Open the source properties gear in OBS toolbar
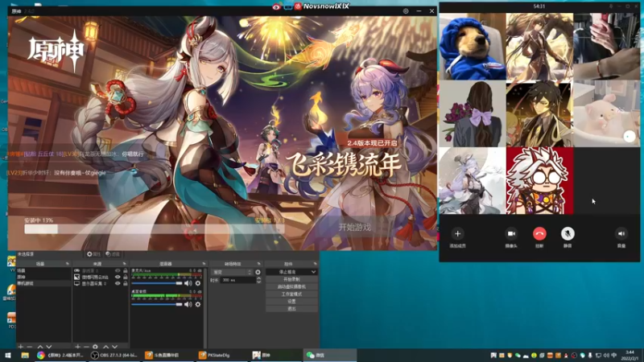 tap(93, 254)
